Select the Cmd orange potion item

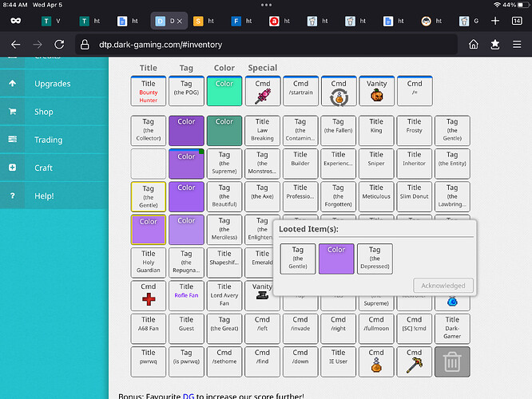tap(376, 361)
